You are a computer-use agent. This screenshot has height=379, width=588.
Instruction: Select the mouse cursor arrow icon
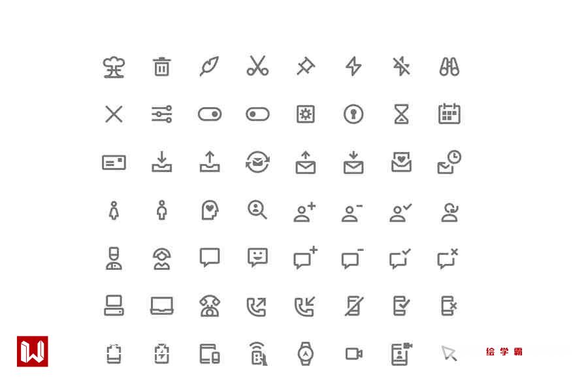point(449,353)
